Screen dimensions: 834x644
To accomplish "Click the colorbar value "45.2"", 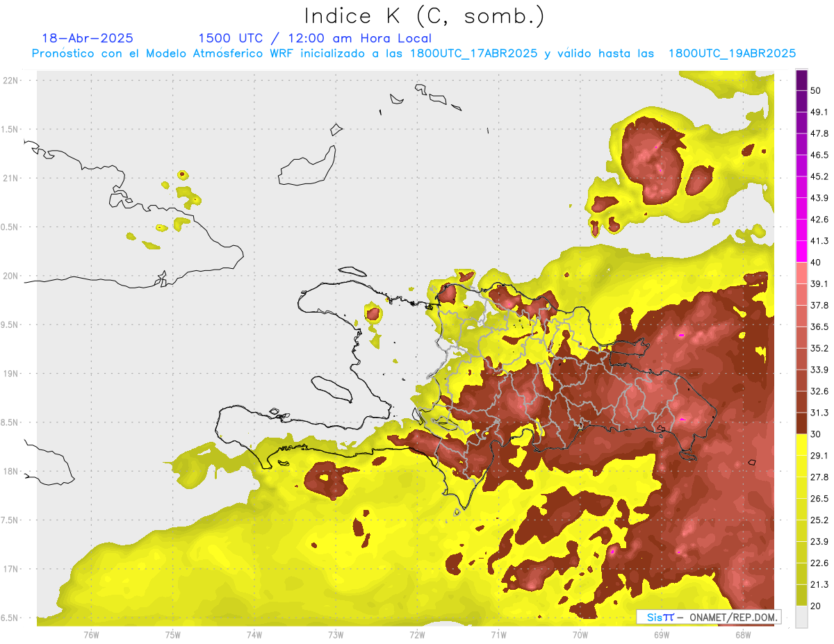I will pyautogui.click(x=819, y=176).
